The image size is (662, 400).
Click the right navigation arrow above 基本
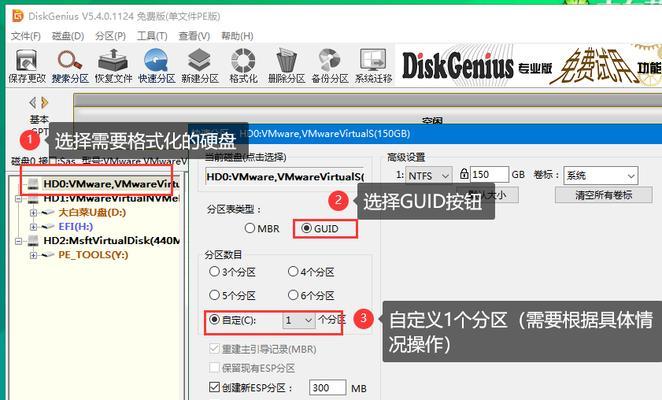(45, 102)
